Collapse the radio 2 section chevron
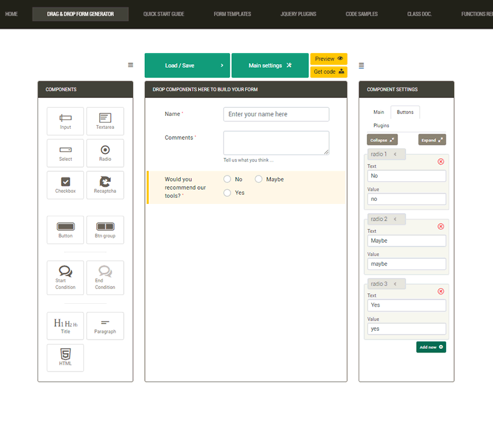Viewport: 493px width, 448px height. pos(395,219)
